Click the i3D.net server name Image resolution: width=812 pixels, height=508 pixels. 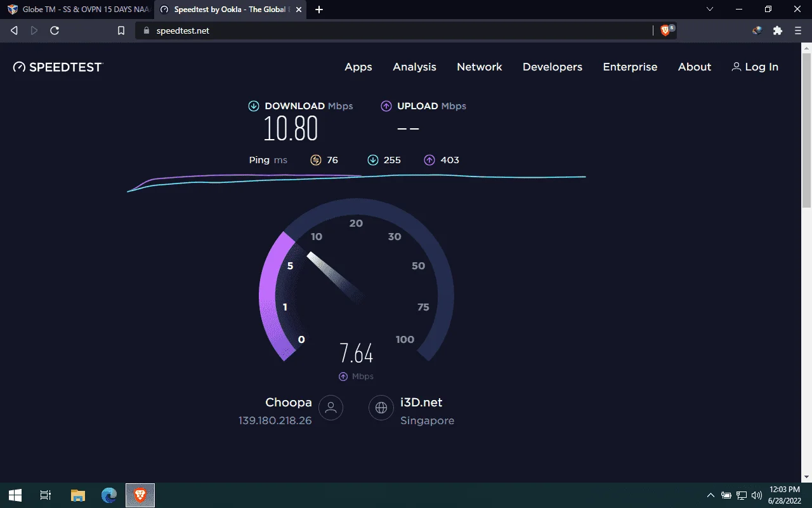(421, 402)
